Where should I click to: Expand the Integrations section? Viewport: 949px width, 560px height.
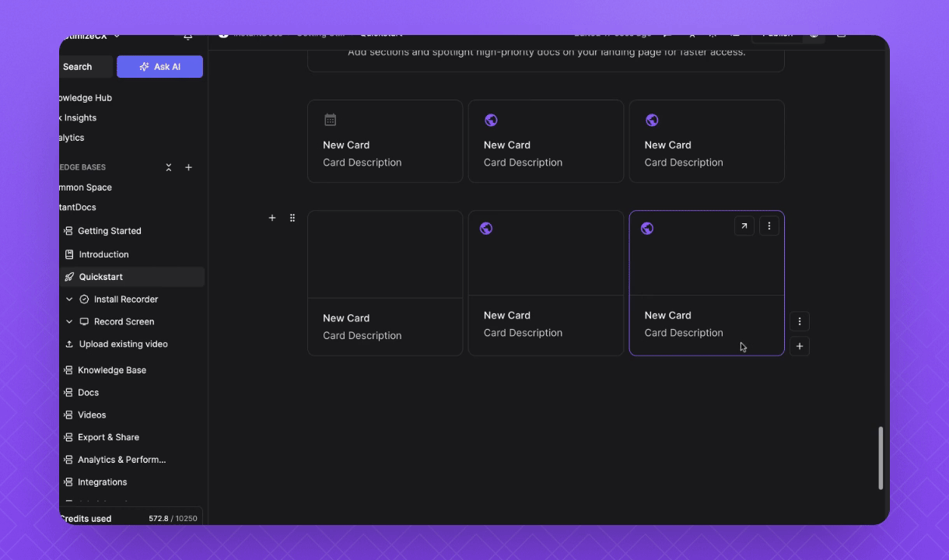(x=67, y=482)
